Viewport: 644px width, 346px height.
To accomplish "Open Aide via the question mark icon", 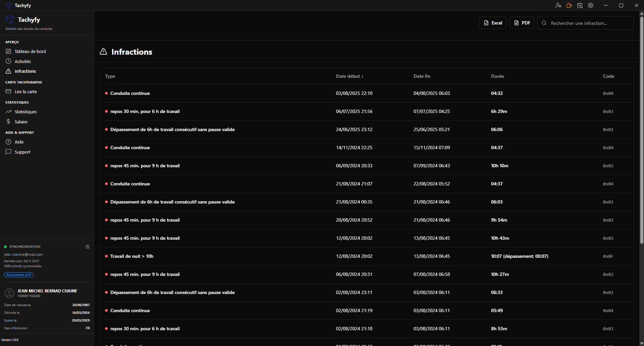I will (8, 142).
